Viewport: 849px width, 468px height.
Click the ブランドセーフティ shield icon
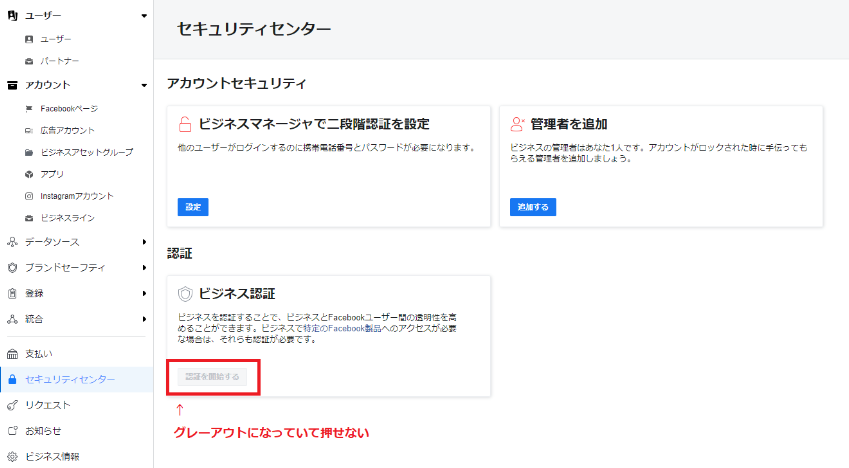pyautogui.click(x=12, y=268)
